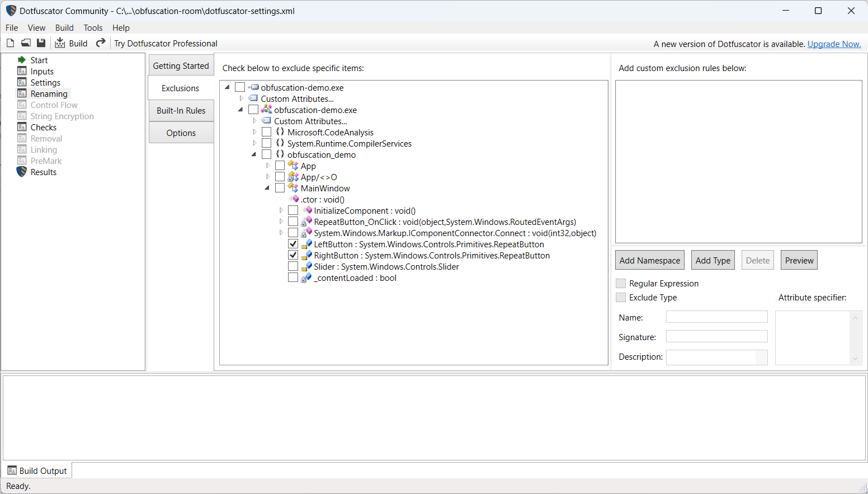Open the Help menu
This screenshot has height=494, width=868.
click(x=121, y=27)
